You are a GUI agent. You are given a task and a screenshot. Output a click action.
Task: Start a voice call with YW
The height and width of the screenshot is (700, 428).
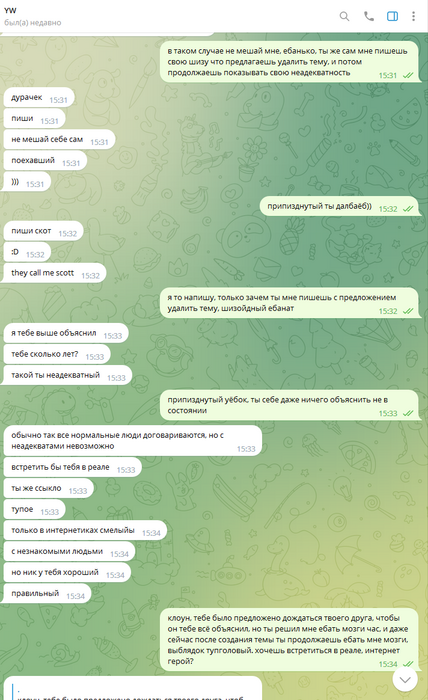coord(369,17)
